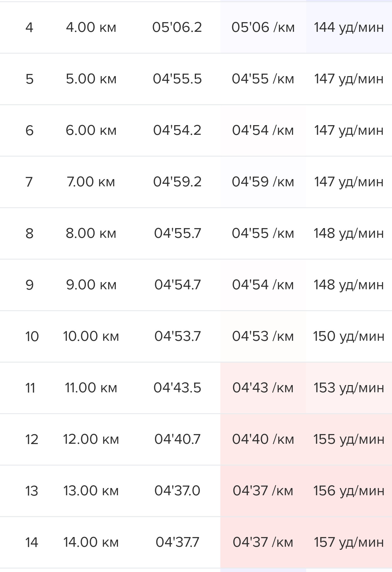392x572 pixels.
Task: Tap the 5.00 км distance cell
Action: pyautogui.click(x=91, y=79)
